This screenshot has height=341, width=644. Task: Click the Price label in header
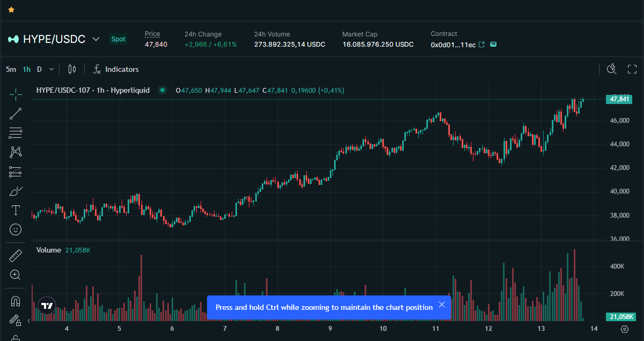[x=152, y=34]
